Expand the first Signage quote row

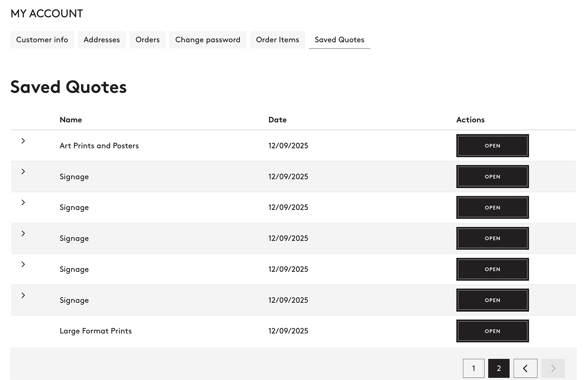pos(23,172)
